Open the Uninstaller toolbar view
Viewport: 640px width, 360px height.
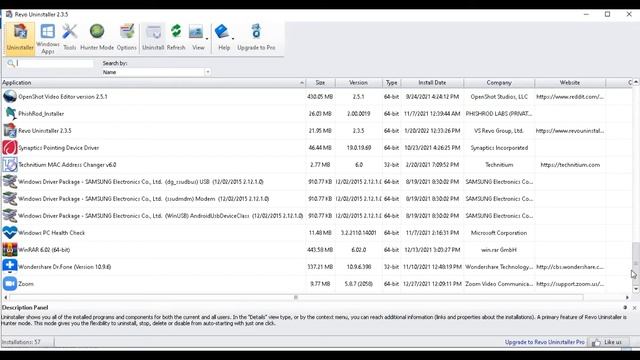click(x=20, y=38)
